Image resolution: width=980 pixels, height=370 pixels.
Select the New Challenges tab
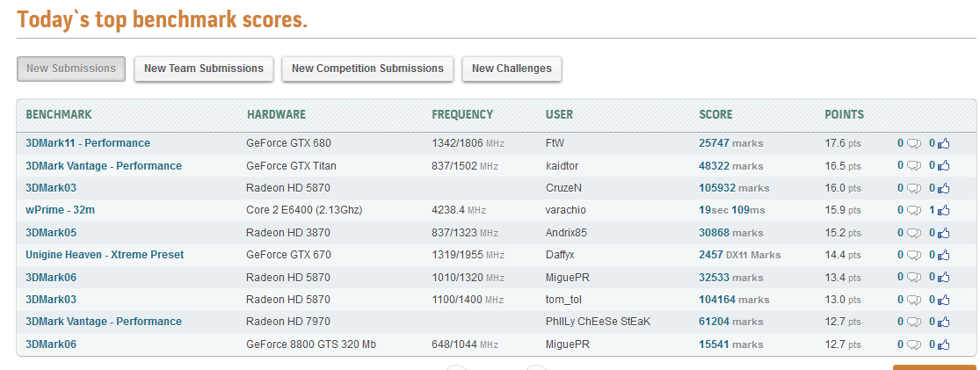tap(512, 69)
